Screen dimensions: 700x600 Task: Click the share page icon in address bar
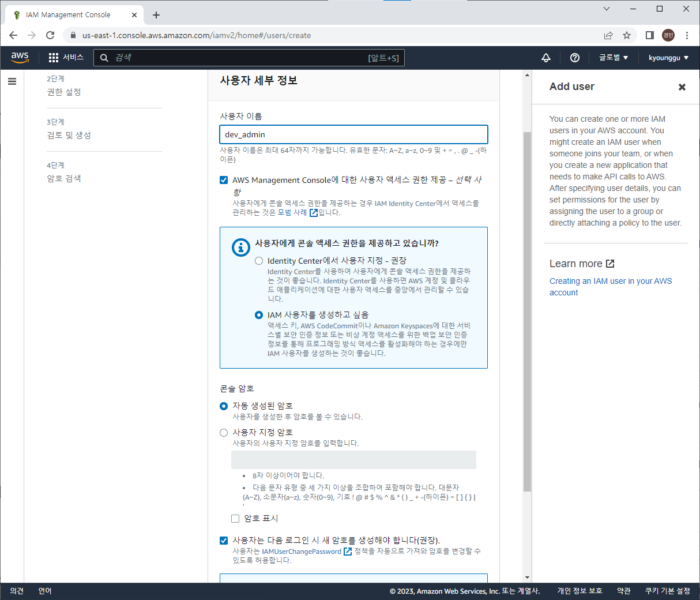pyautogui.click(x=608, y=35)
